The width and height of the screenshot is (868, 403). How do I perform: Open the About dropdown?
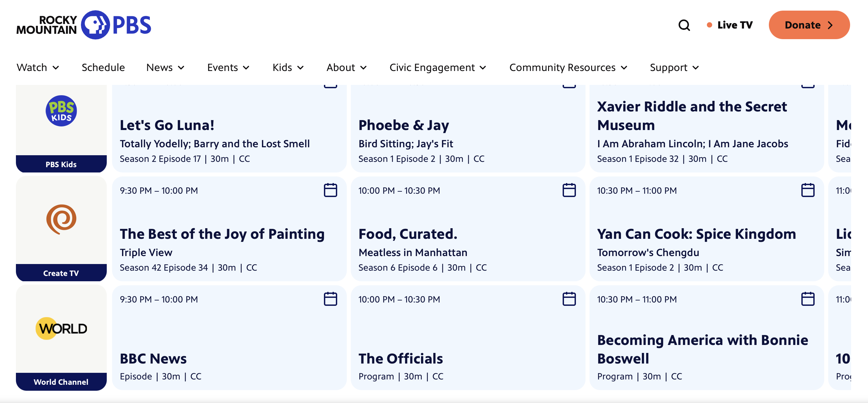[346, 67]
